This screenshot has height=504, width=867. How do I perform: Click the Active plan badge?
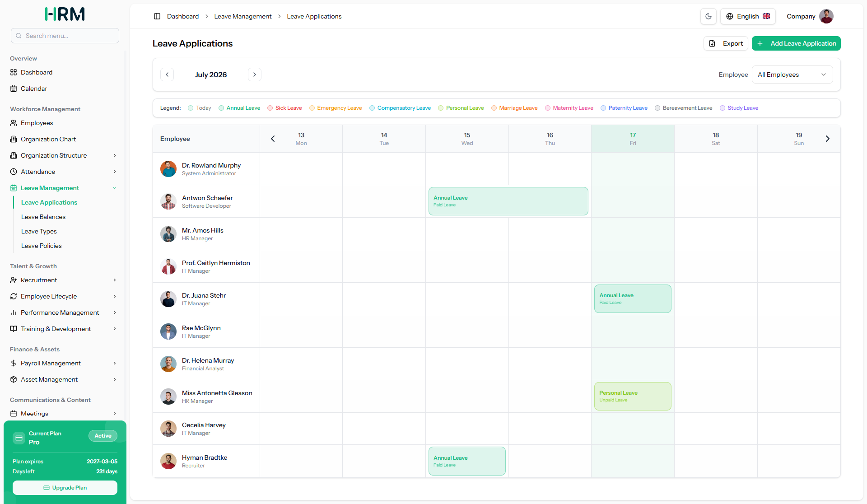coord(103,436)
